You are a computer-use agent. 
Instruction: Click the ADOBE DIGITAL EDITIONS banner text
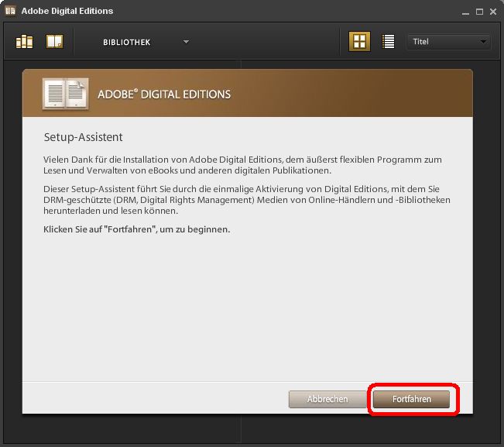(164, 95)
